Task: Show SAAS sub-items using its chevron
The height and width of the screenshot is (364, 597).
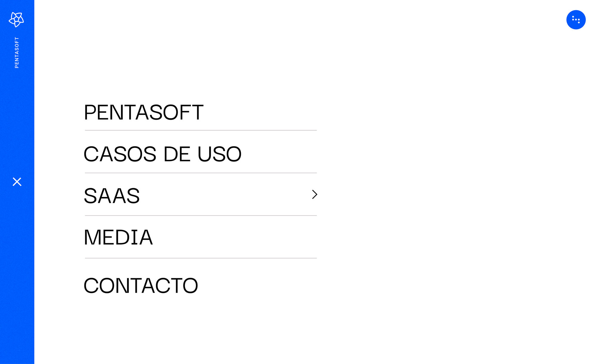Action: [314, 194]
